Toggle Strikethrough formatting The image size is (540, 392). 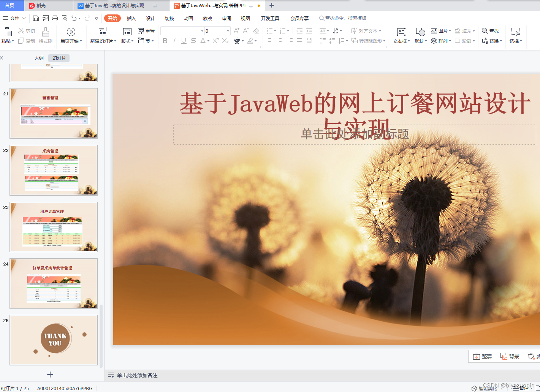pos(193,41)
